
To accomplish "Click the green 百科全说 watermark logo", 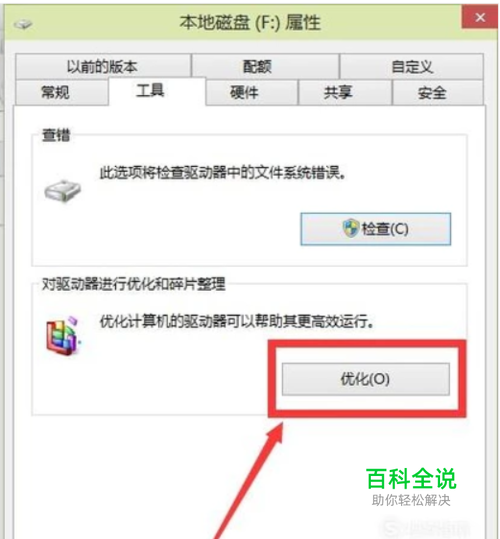I will tap(411, 479).
